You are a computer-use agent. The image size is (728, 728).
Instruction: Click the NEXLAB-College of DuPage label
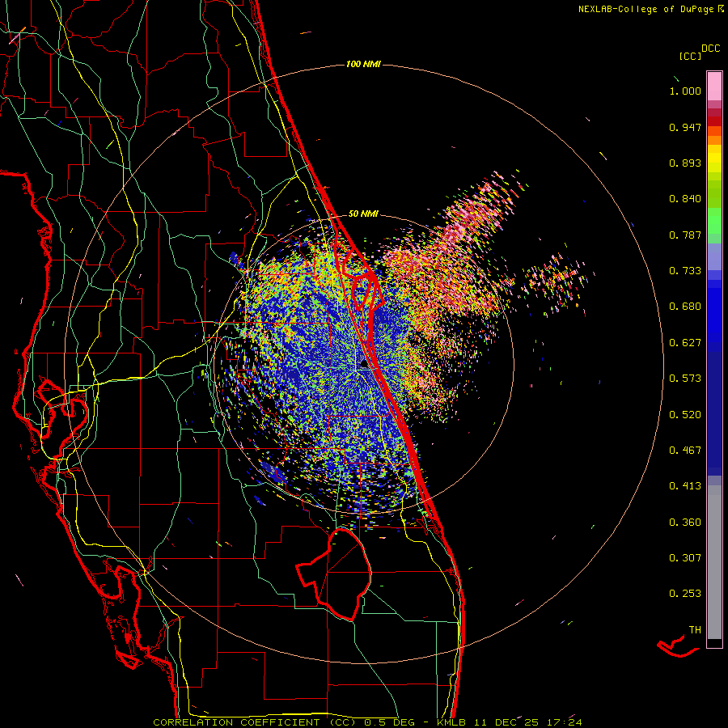click(x=645, y=9)
